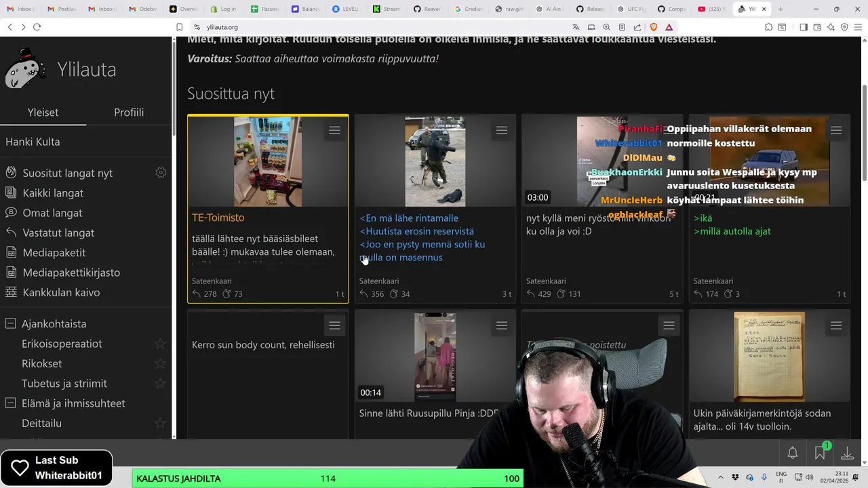
Task: Switch to Profiili tab
Action: pos(129,113)
